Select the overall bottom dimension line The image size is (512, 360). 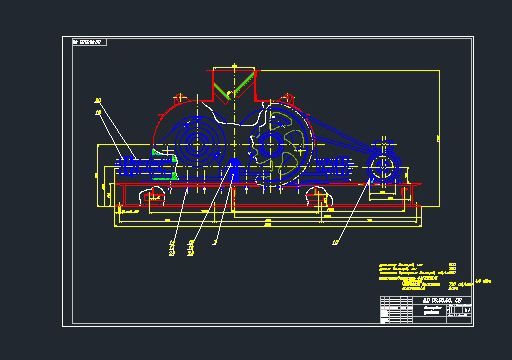click(x=268, y=226)
